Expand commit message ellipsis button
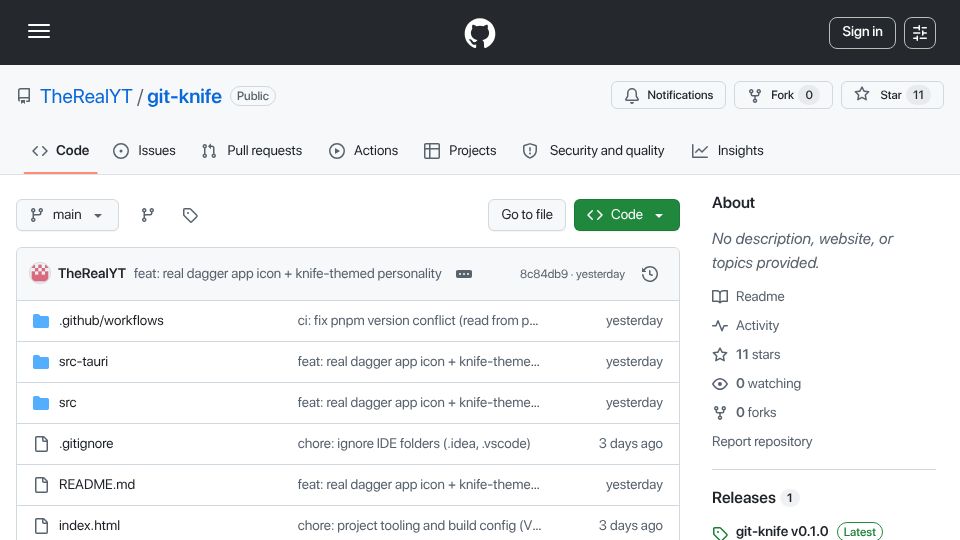 click(464, 274)
